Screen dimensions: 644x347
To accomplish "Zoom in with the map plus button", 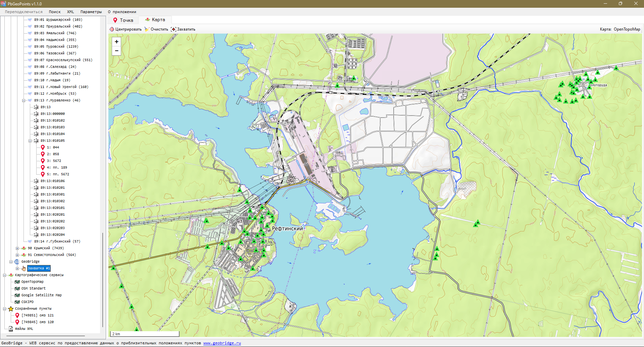I will (116, 42).
